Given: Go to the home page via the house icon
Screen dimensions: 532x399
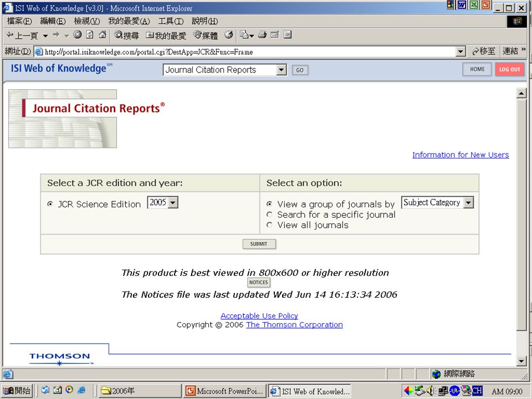Looking at the screenshot, I should (102, 34).
